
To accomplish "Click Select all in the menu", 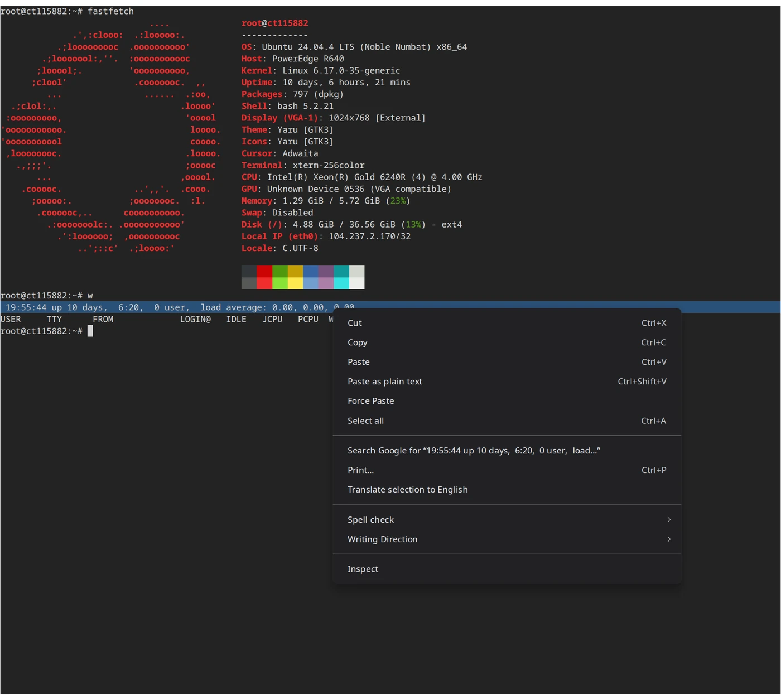I will (507, 421).
